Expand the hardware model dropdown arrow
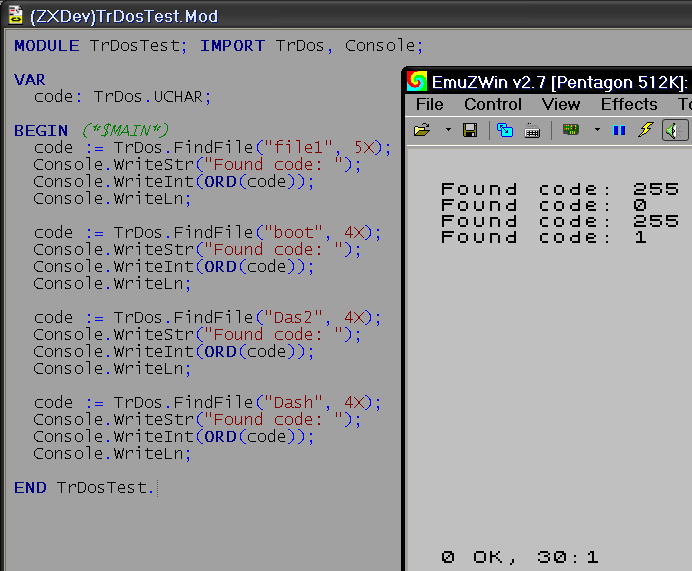The image size is (692, 571). pyautogui.click(x=597, y=130)
